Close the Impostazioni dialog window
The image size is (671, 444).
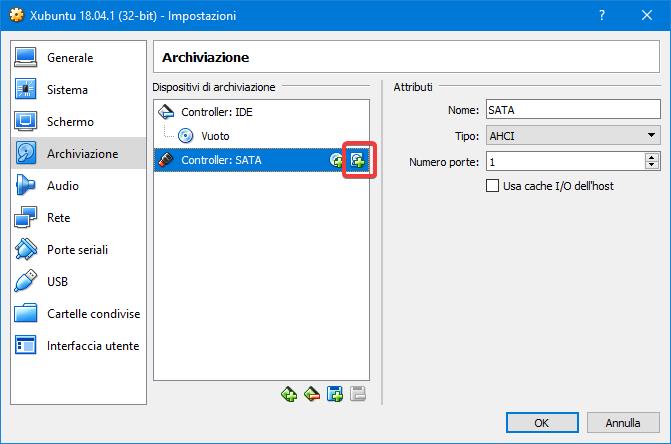coord(647,15)
